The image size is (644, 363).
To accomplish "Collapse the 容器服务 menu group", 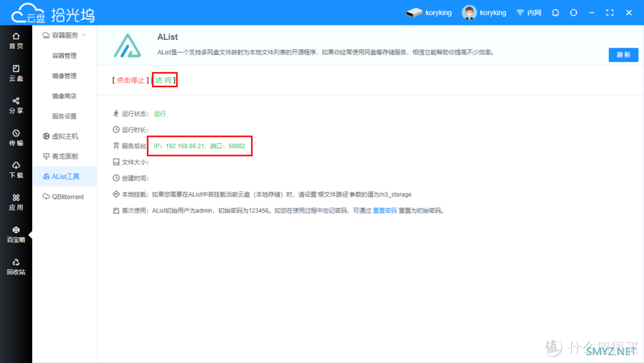I will [x=64, y=35].
